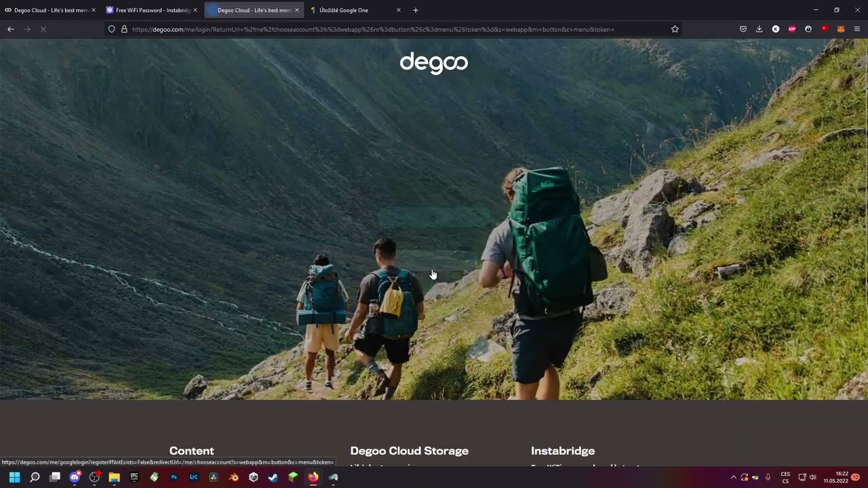Switch keyboard language CES indicator
The image size is (868, 488).
(785, 477)
